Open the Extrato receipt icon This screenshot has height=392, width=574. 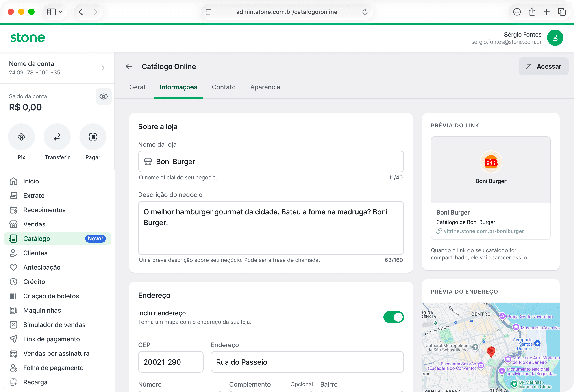coord(13,196)
